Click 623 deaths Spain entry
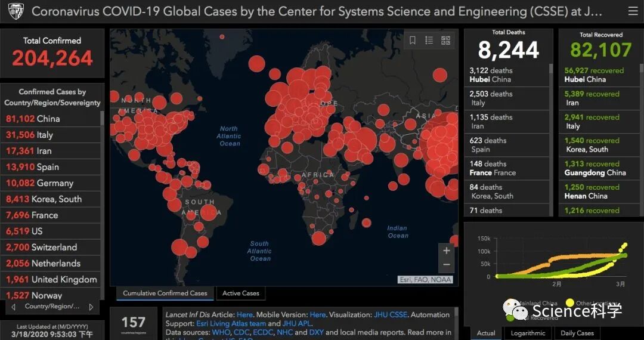The height and width of the screenshot is (340, 644). coord(507,145)
